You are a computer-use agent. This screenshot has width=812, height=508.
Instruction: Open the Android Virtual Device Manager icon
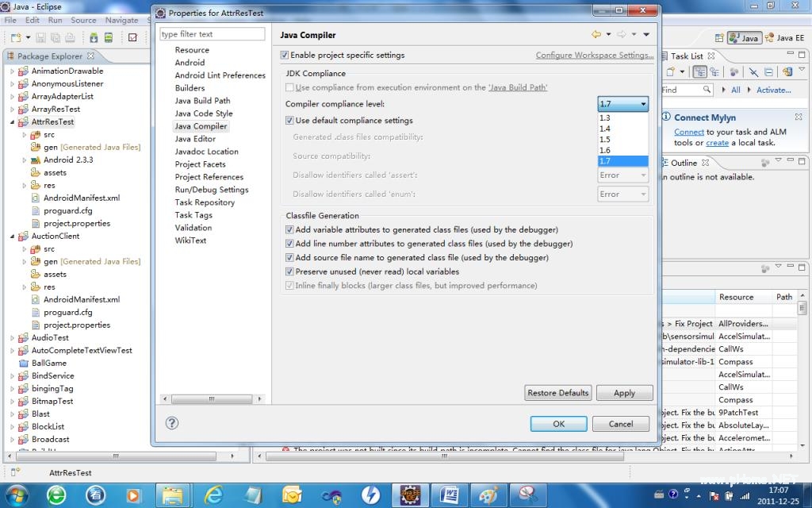tap(108, 37)
